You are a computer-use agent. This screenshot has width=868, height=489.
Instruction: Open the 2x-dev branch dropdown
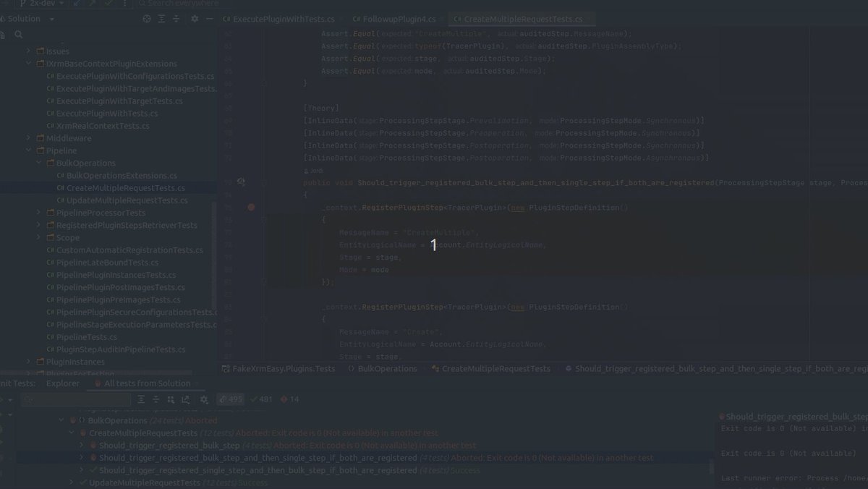(42, 4)
